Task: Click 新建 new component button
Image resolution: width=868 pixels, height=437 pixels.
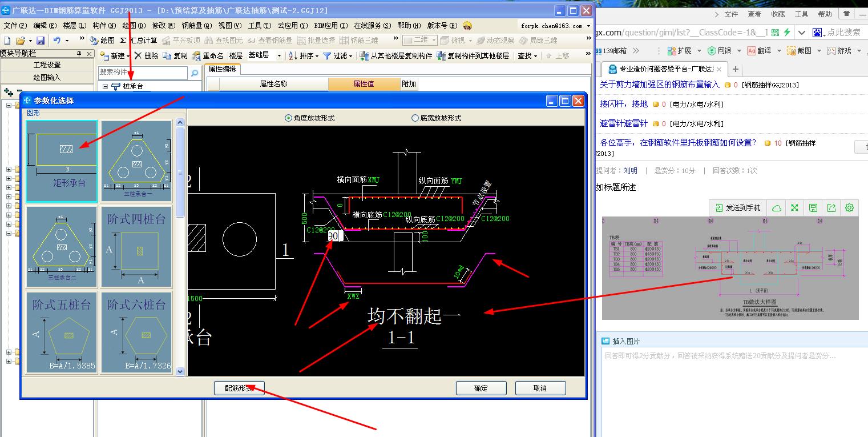Action: click(x=114, y=56)
